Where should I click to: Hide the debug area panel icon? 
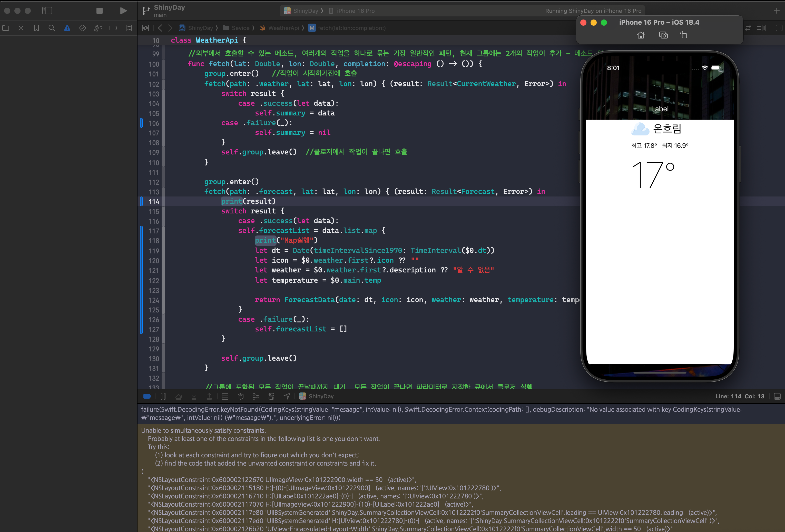pos(777,396)
